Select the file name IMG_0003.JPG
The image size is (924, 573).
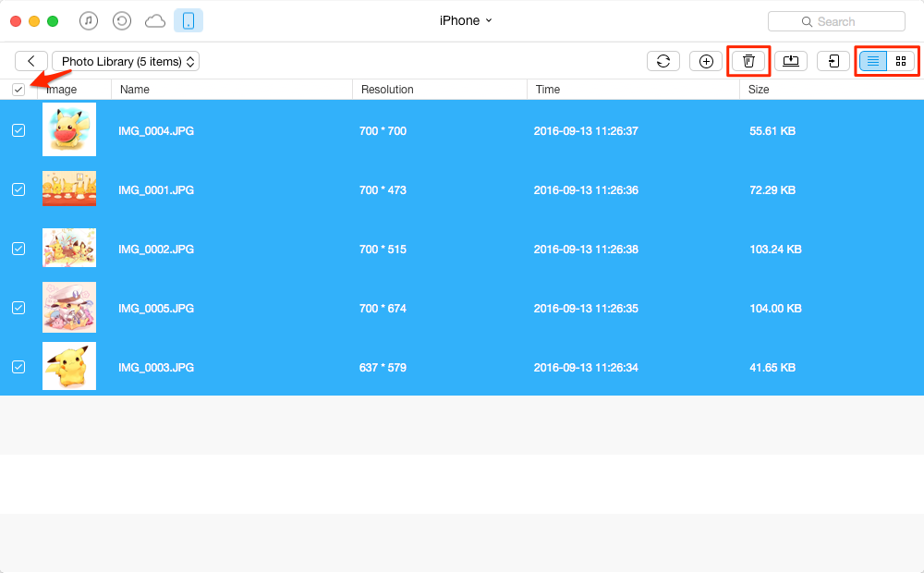click(x=156, y=367)
